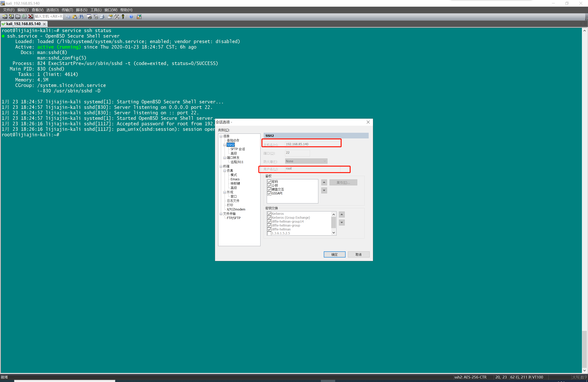The image size is (588, 382).
Task: Click the Keymap Editor checkered icon
Action: pyautogui.click(x=117, y=16)
